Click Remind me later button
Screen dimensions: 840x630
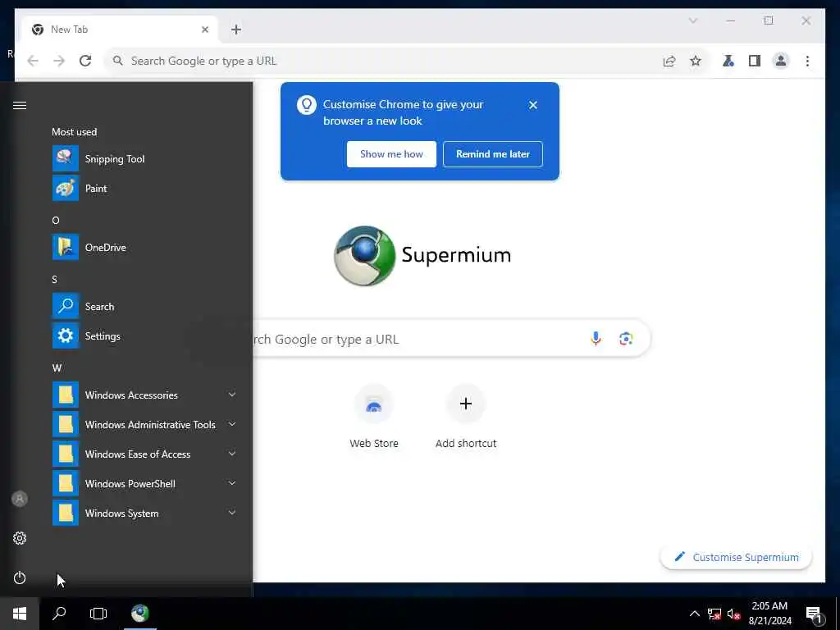click(x=493, y=154)
